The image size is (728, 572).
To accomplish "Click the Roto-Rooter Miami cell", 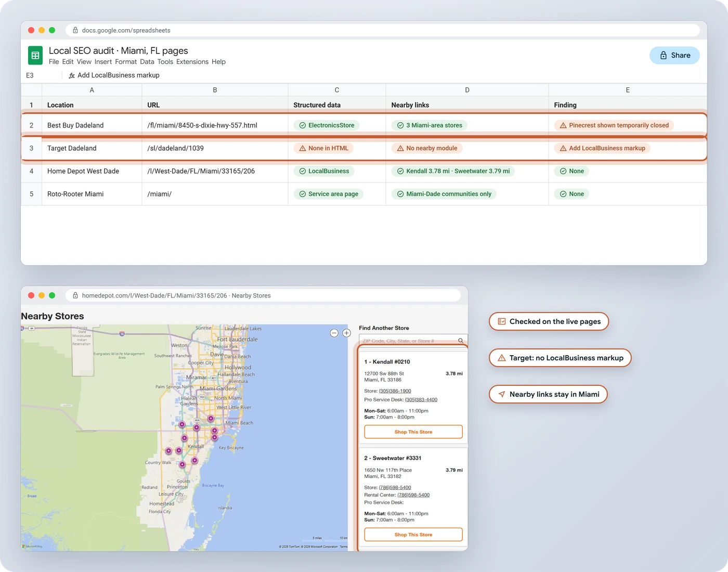I will pos(92,194).
